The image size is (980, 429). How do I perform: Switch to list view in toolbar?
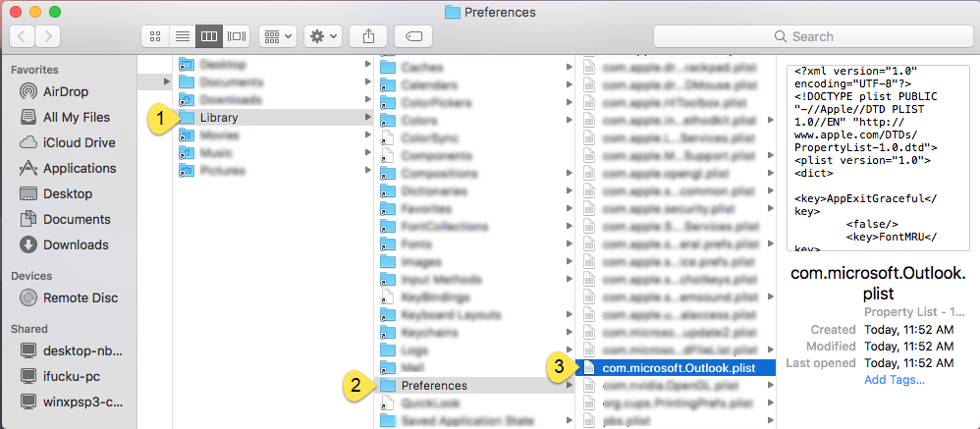[x=182, y=37]
